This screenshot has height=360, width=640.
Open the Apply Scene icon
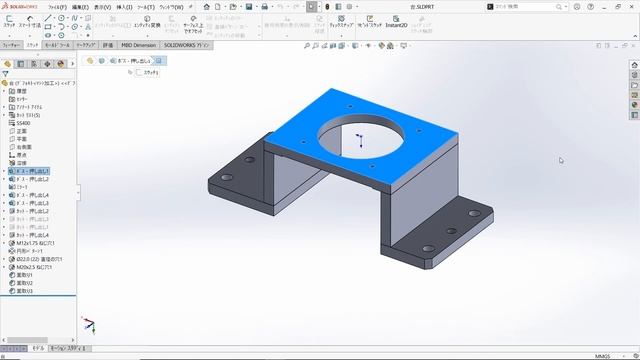click(x=390, y=46)
